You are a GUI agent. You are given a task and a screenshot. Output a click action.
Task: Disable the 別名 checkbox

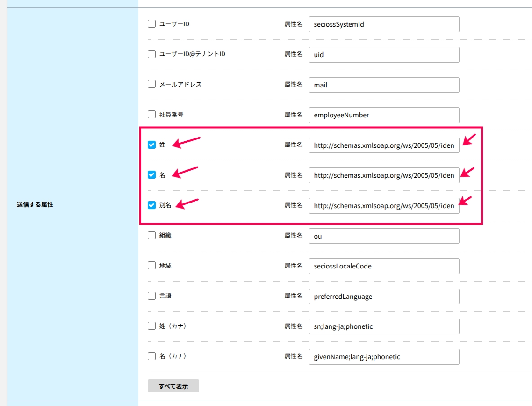click(151, 205)
